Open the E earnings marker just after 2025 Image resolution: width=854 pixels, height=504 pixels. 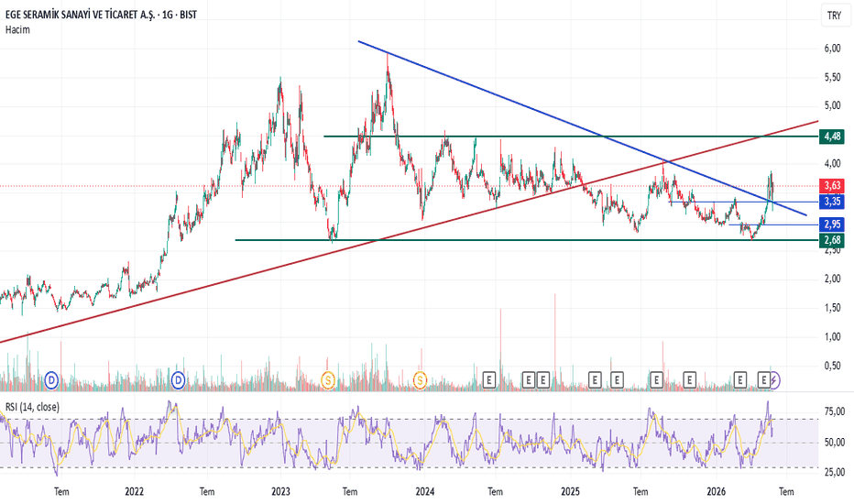pos(595,379)
